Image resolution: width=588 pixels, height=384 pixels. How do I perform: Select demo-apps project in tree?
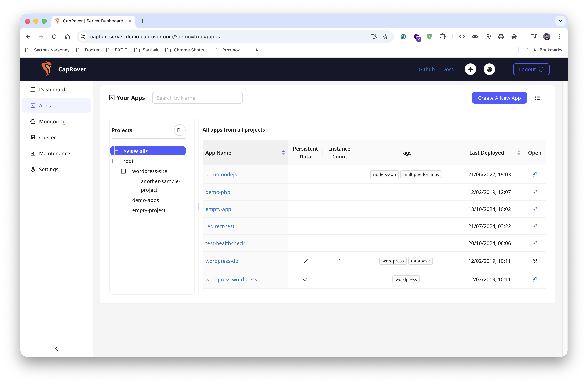point(146,200)
